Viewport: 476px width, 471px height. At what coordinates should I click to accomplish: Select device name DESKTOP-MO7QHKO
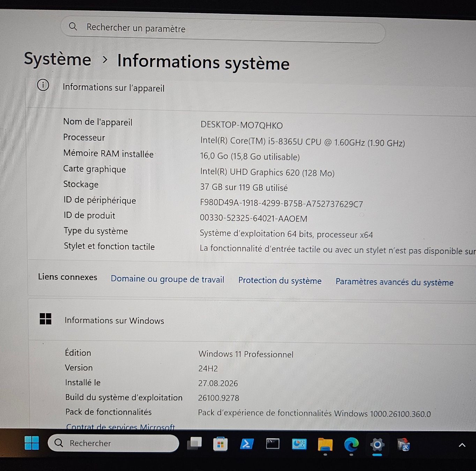click(x=241, y=125)
